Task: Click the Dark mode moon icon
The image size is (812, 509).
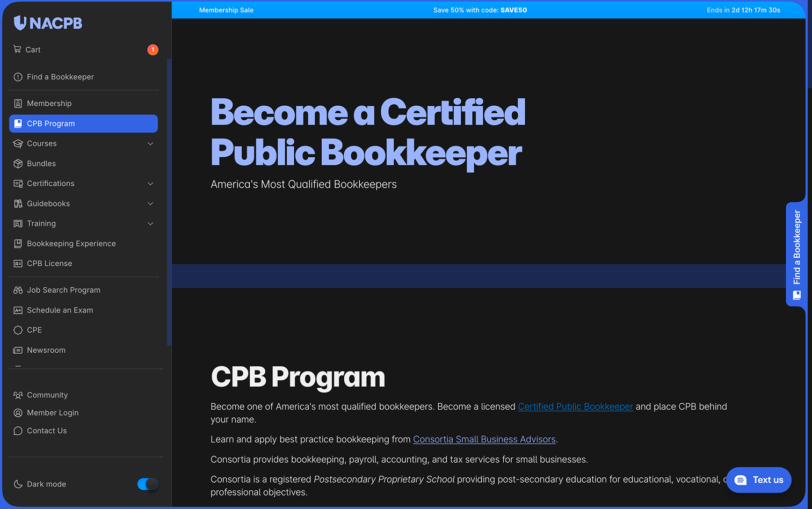Action: click(18, 484)
